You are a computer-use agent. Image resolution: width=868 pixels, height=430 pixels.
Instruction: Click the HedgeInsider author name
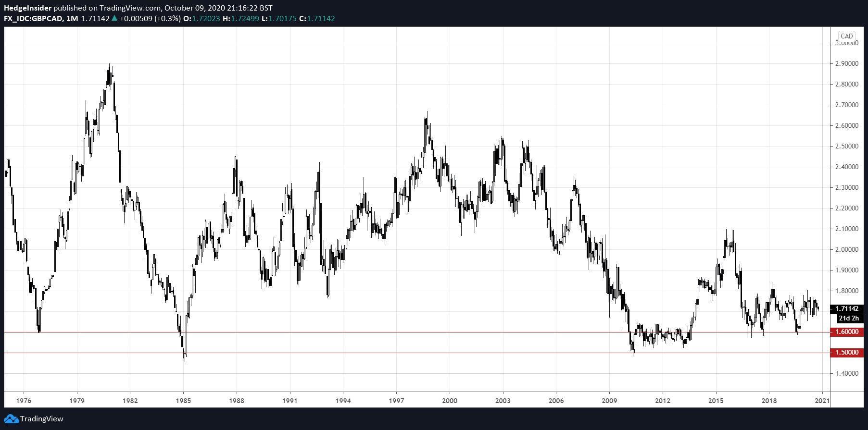coord(27,8)
